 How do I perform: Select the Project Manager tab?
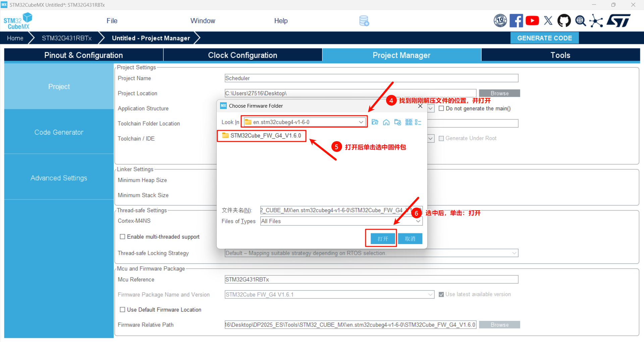(x=401, y=55)
